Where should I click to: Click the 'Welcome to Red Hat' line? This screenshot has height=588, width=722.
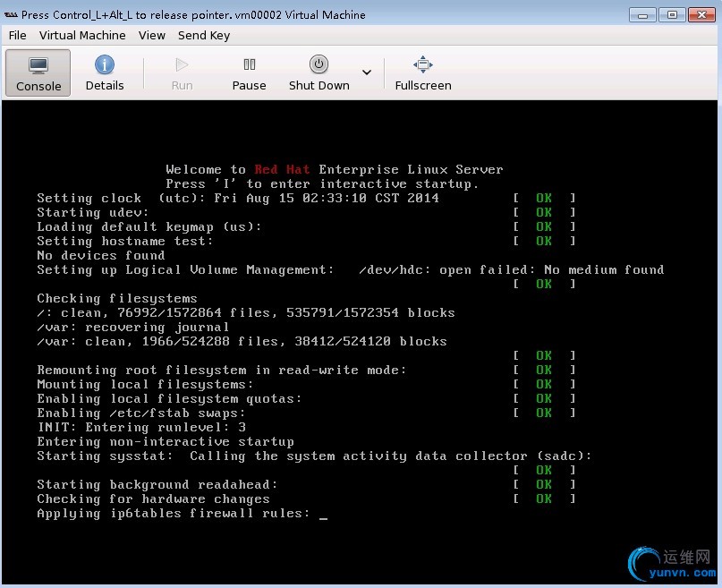(335, 169)
